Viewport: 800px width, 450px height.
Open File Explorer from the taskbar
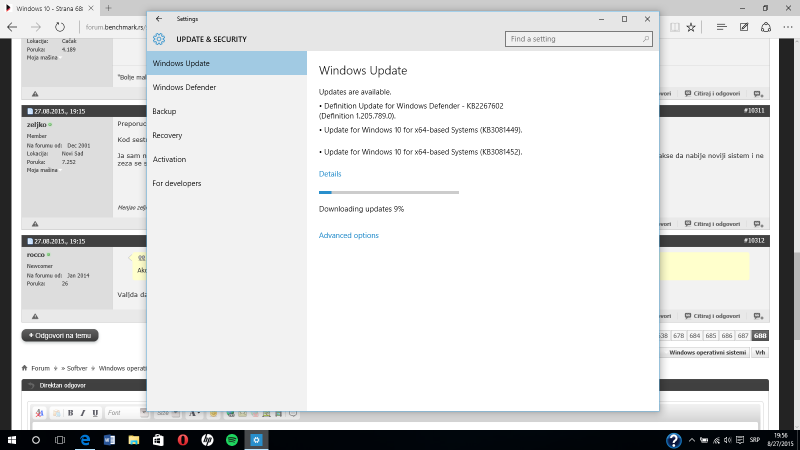pos(134,440)
